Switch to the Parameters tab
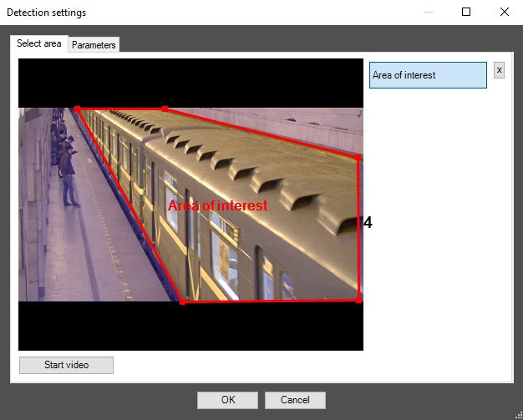The image size is (523, 420). 94,45
